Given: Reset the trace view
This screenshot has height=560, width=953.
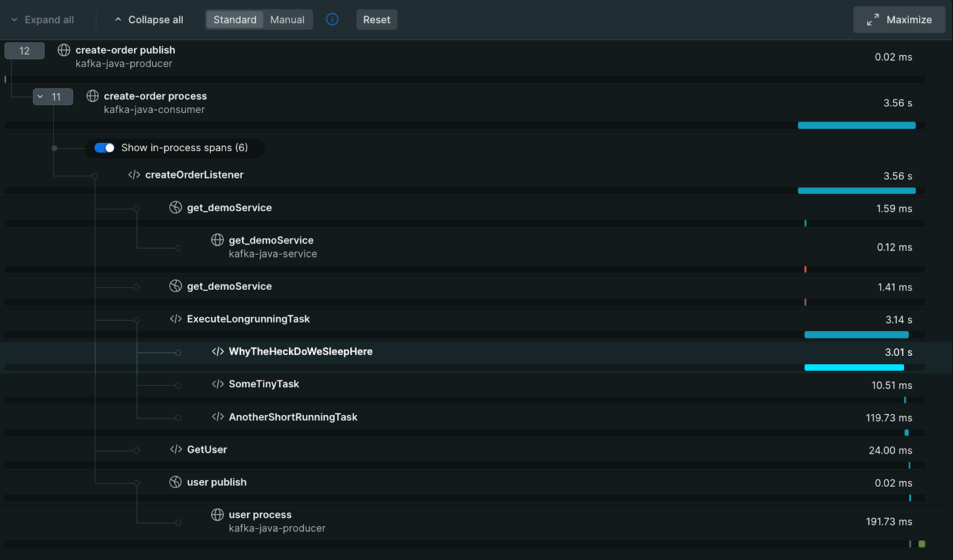Looking at the screenshot, I should 376,20.
